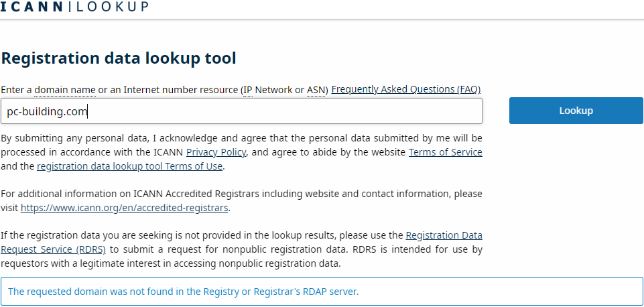
Task: Click the 'Registration data lookup tool' heading
Action: click(119, 58)
